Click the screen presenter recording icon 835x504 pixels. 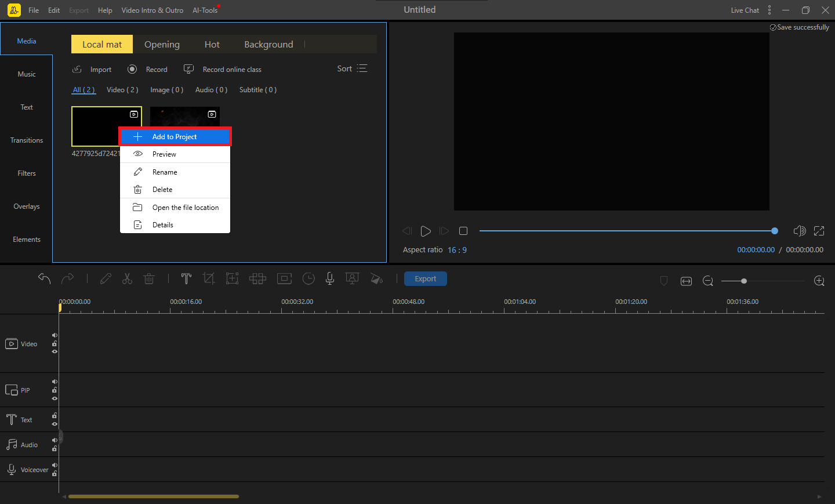point(352,279)
